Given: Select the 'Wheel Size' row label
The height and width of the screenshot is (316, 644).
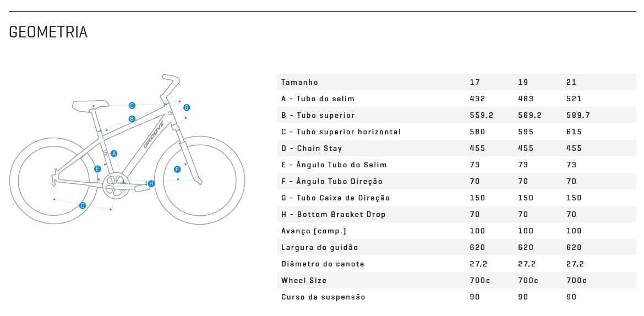Looking at the screenshot, I should 304,280.
